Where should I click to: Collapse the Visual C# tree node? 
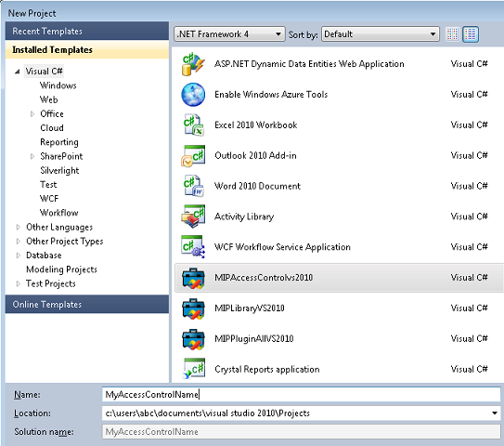18,72
